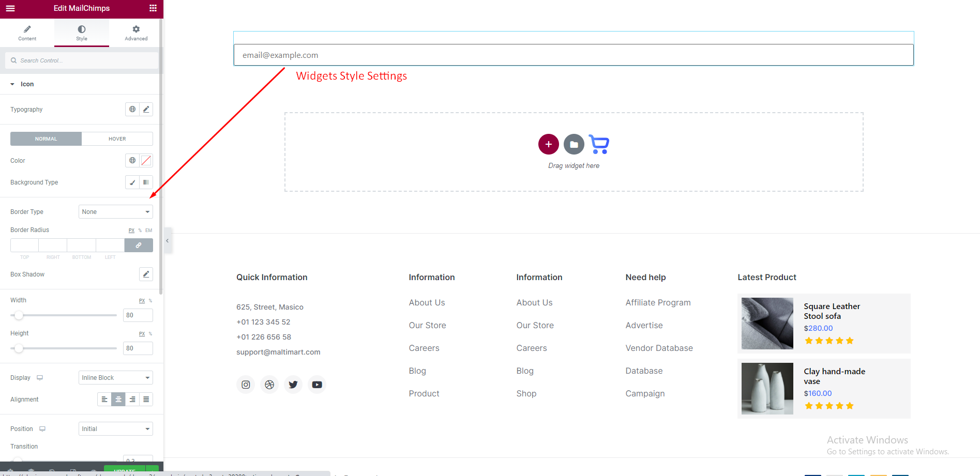
Task: Switch to the Advanced tab
Action: point(136,33)
